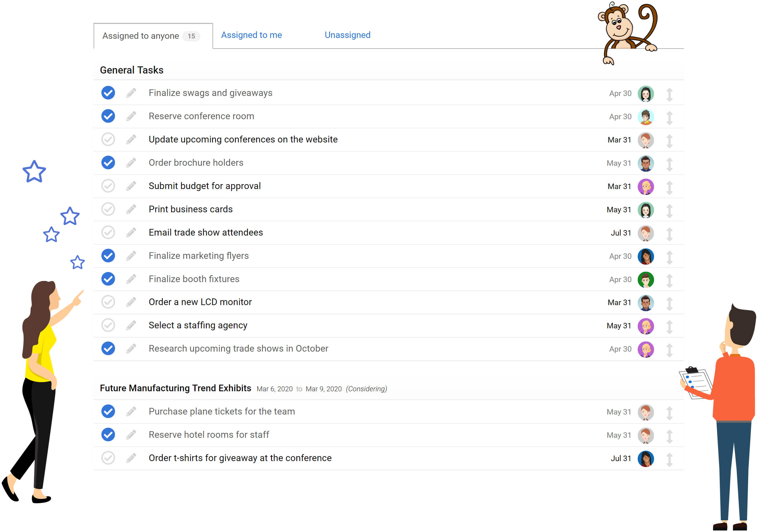Viewport: 758px width, 532px height.
Task: Click the Jul 31 date on 'Email trade show attendees'
Action: [620, 233]
